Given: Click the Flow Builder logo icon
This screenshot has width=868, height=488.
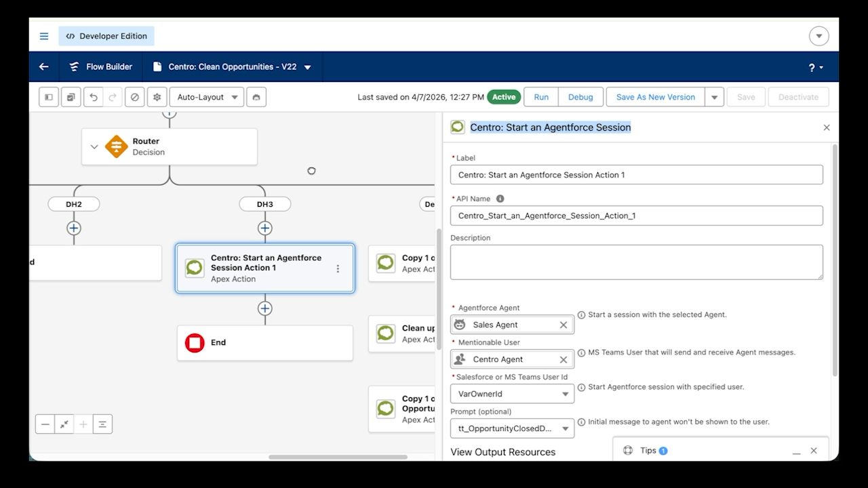Looking at the screenshot, I should click(x=74, y=67).
